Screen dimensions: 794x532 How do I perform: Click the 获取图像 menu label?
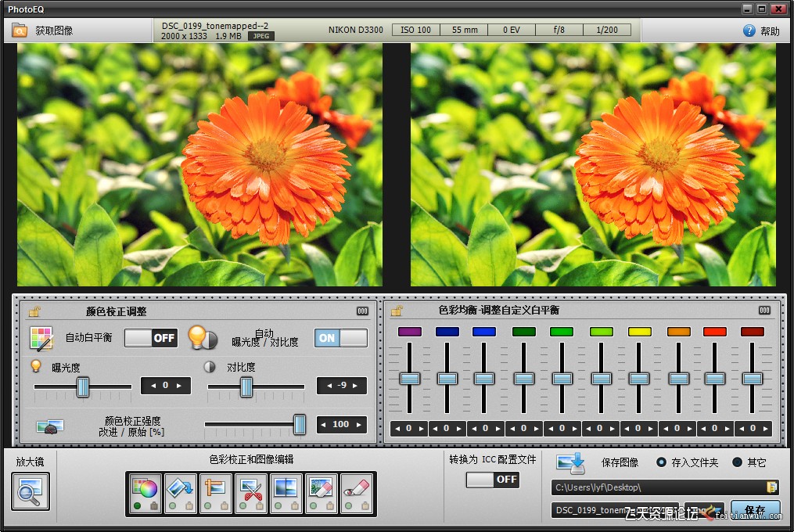click(54, 31)
